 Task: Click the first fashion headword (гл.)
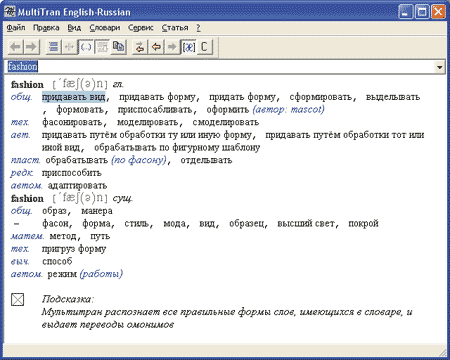tap(27, 85)
